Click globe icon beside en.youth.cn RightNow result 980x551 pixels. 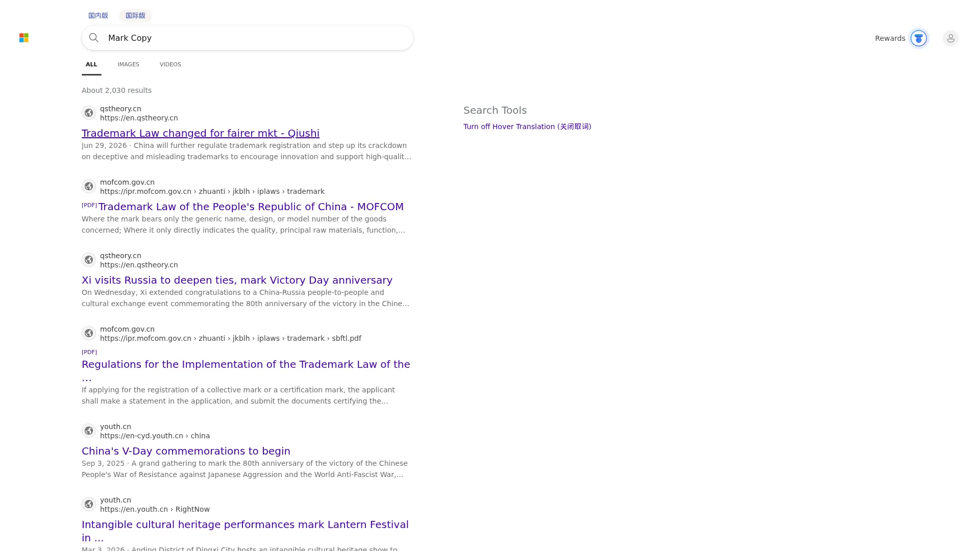coord(89,504)
